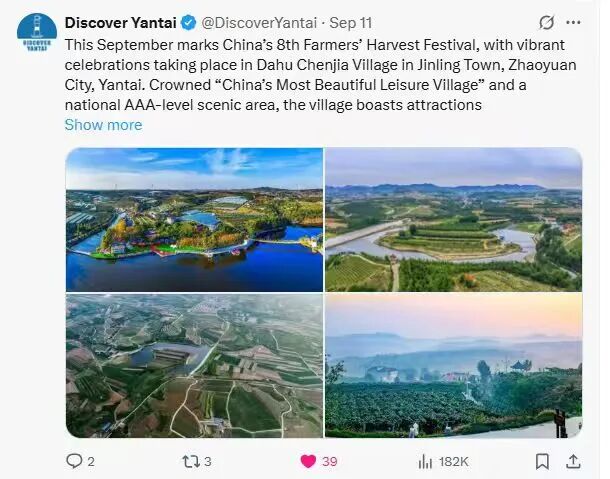Image resolution: width=610 pixels, height=479 pixels.
Task: Open the farmland patchwork aerial photo
Action: pos(195,366)
